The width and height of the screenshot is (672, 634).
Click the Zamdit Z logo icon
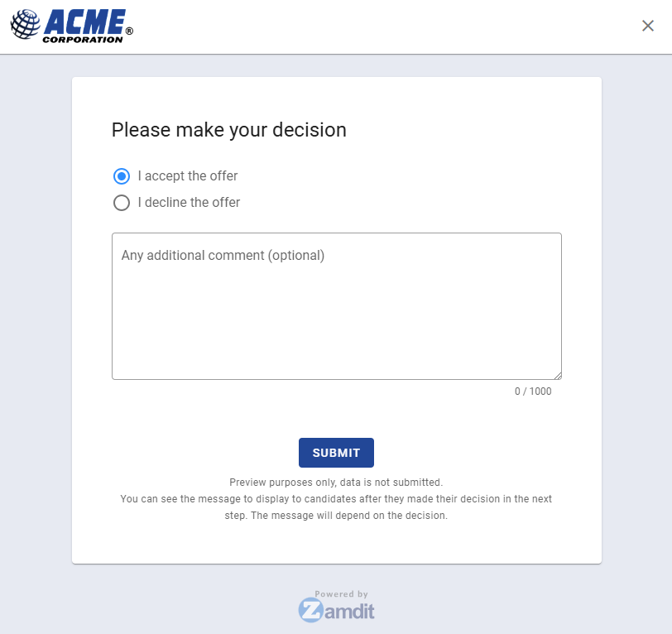point(310,611)
